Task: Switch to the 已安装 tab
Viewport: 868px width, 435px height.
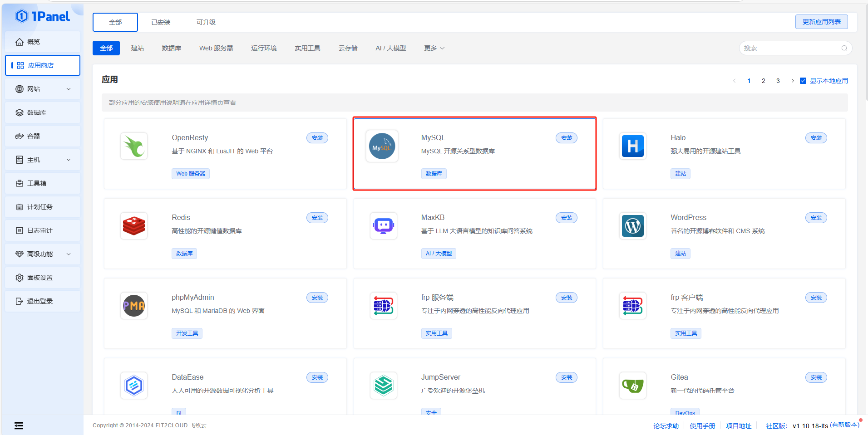Action: 161,22
